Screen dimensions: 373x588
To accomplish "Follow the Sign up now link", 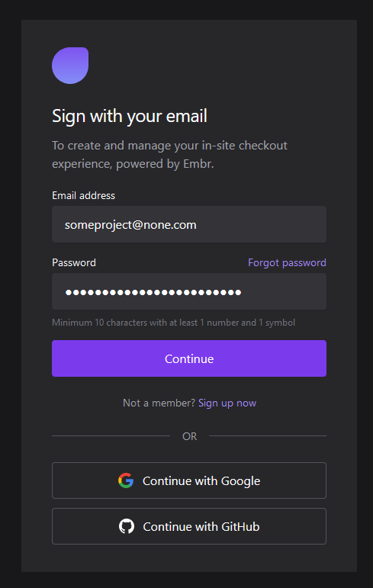I will click(x=227, y=403).
